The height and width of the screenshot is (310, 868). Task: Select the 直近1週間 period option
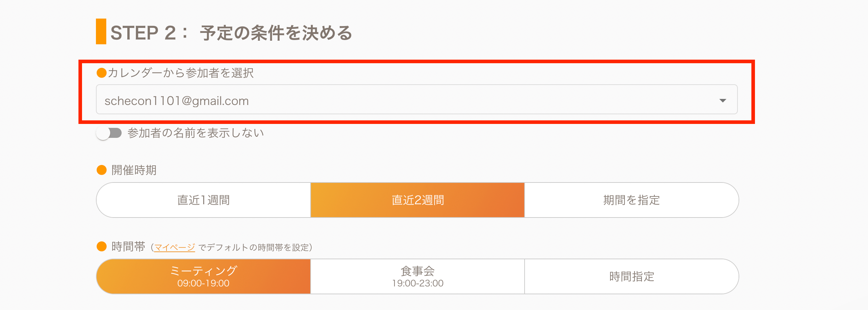204,200
